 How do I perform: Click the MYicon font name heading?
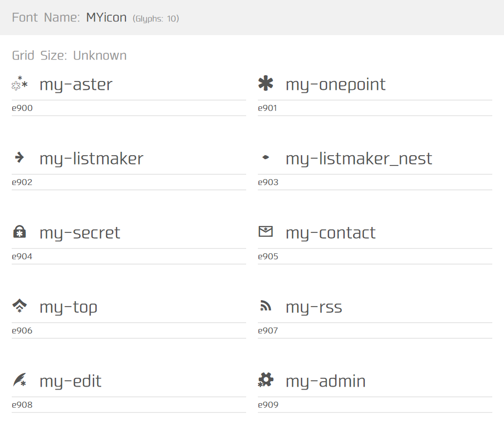(x=106, y=18)
